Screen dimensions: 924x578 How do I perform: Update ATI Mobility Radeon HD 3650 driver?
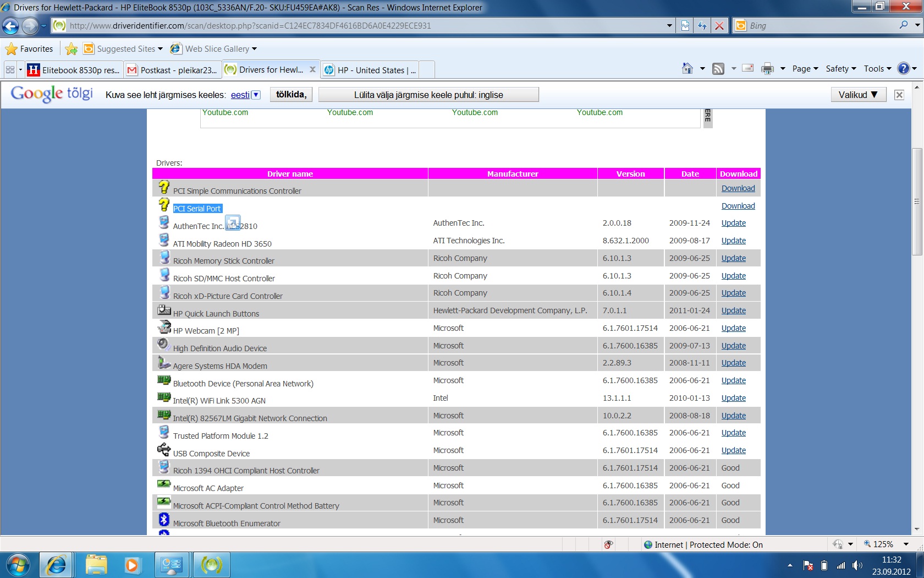(x=734, y=241)
